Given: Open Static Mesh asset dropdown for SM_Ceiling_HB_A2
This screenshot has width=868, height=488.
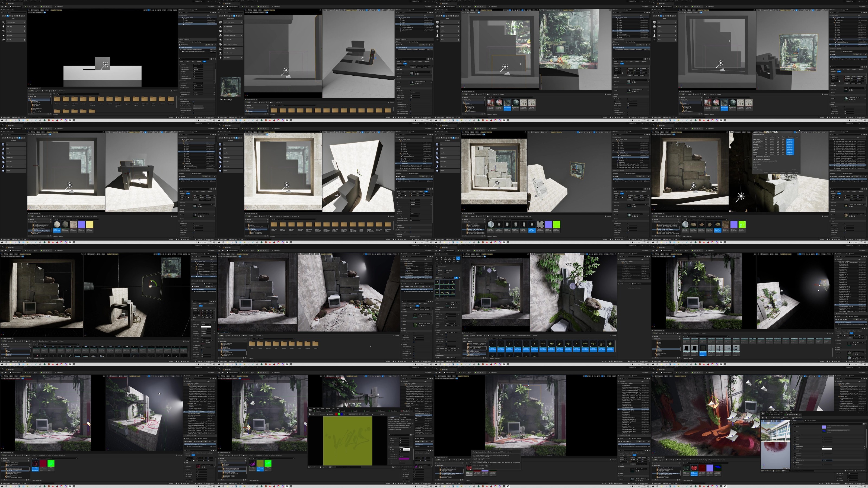Looking at the screenshot, I should click(641, 469).
